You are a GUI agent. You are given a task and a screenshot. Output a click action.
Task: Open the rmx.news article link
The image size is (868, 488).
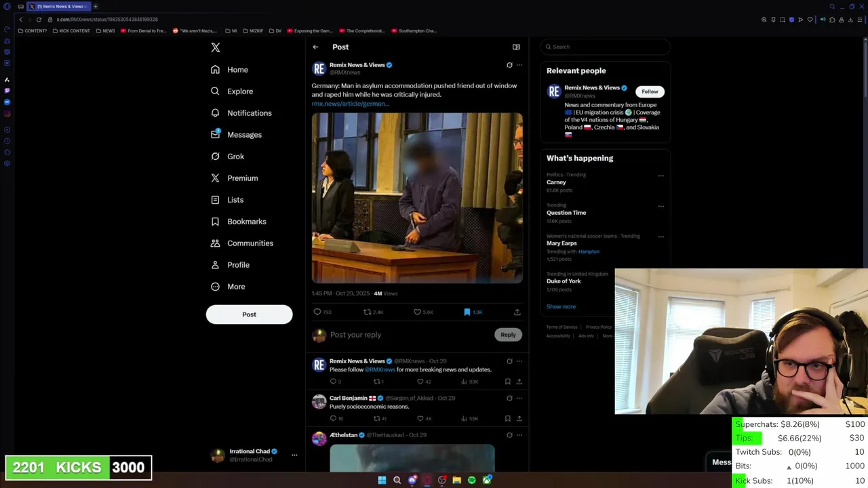(x=350, y=104)
